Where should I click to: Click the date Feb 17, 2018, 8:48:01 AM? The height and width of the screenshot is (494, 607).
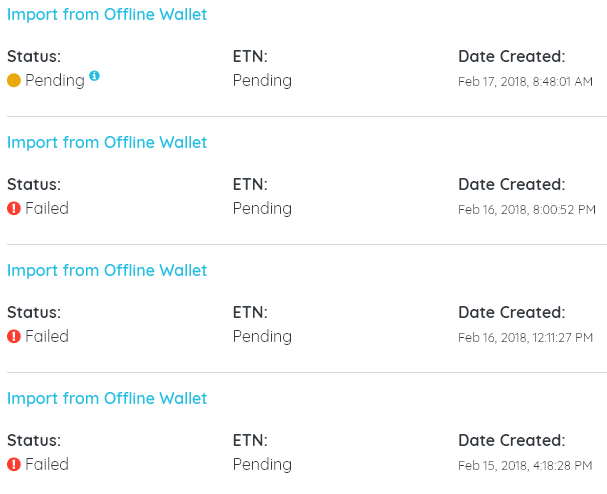[525, 82]
